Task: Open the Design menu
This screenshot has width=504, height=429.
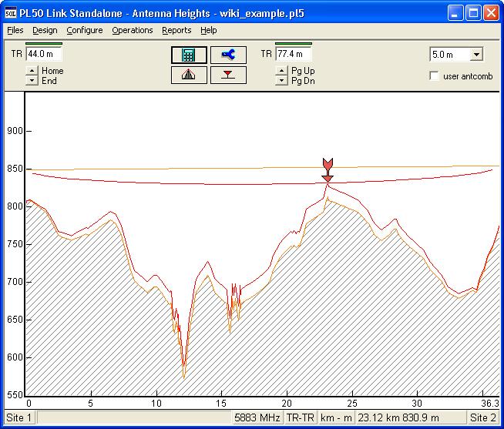Action: tap(45, 31)
